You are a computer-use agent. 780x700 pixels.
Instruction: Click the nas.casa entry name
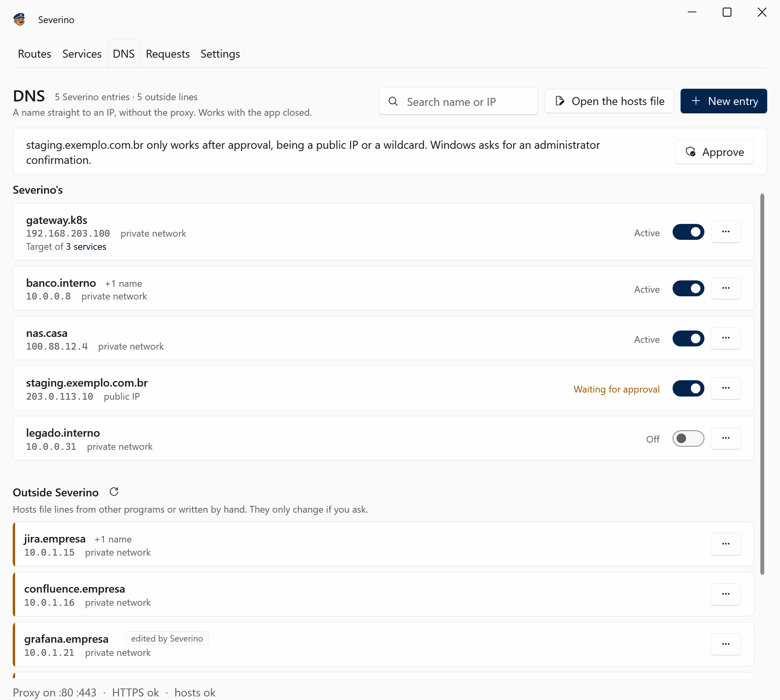pos(47,333)
